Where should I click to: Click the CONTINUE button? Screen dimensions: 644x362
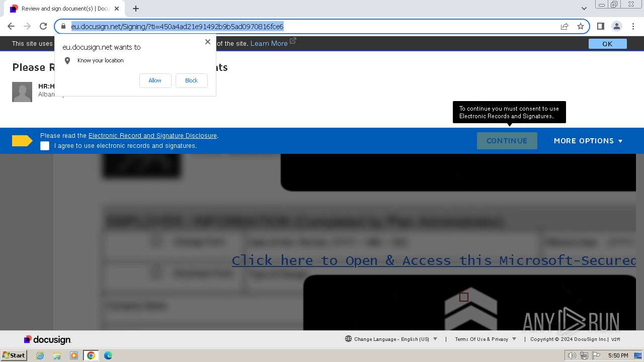pyautogui.click(x=507, y=141)
